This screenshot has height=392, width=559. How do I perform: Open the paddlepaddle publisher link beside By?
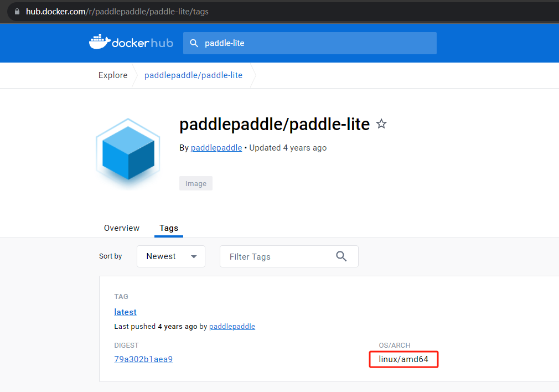coord(216,148)
